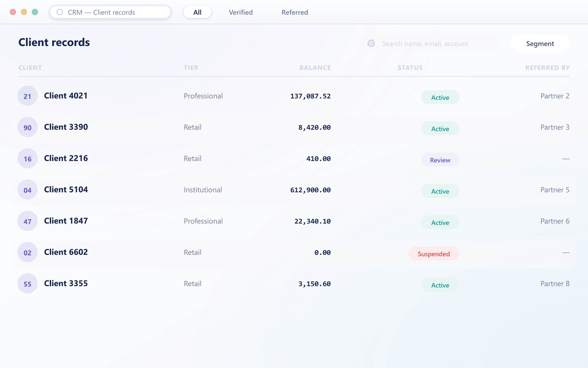The width and height of the screenshot is (588, 368).
Task: Click the balance 137,087.52
Action: [310, 96]
